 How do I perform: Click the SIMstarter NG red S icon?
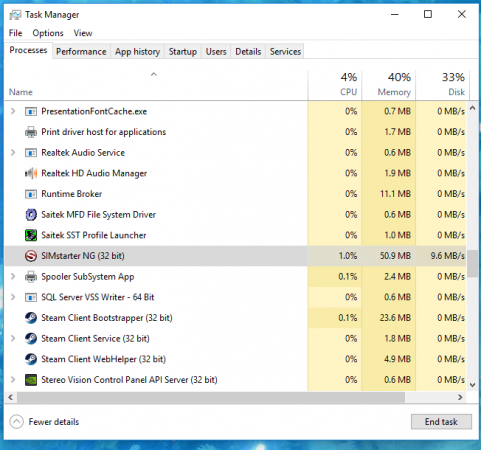pyautogui.click(x=31, y=256)
